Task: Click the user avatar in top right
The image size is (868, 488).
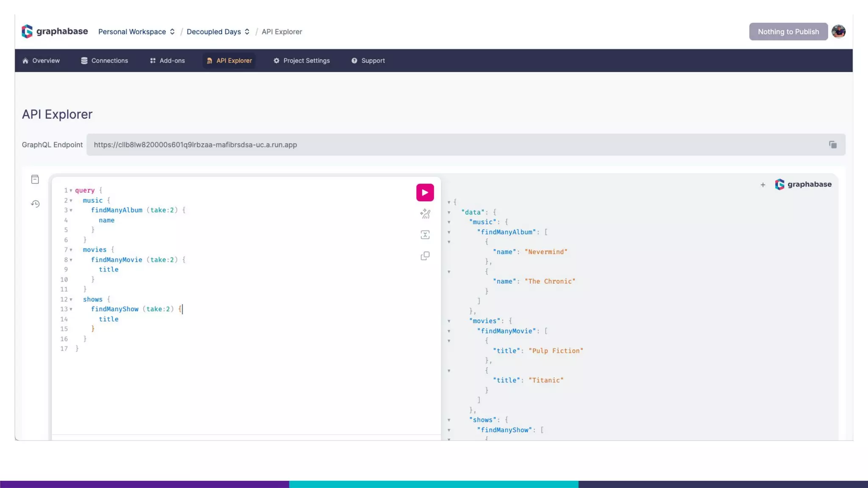Action: 838,31
